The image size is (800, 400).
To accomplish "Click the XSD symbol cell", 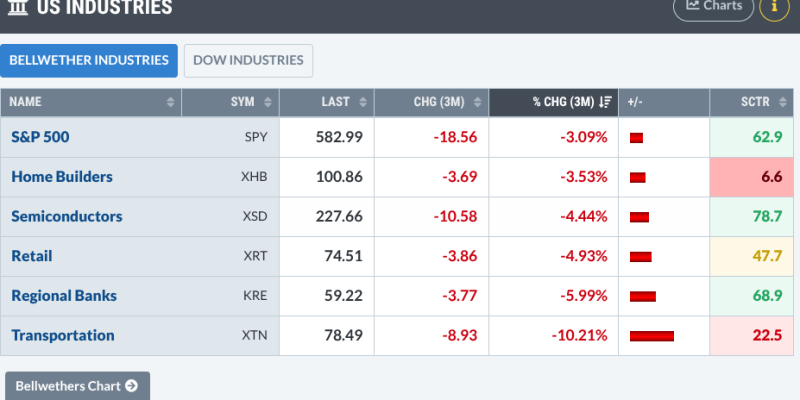I will tap(255, 216).
